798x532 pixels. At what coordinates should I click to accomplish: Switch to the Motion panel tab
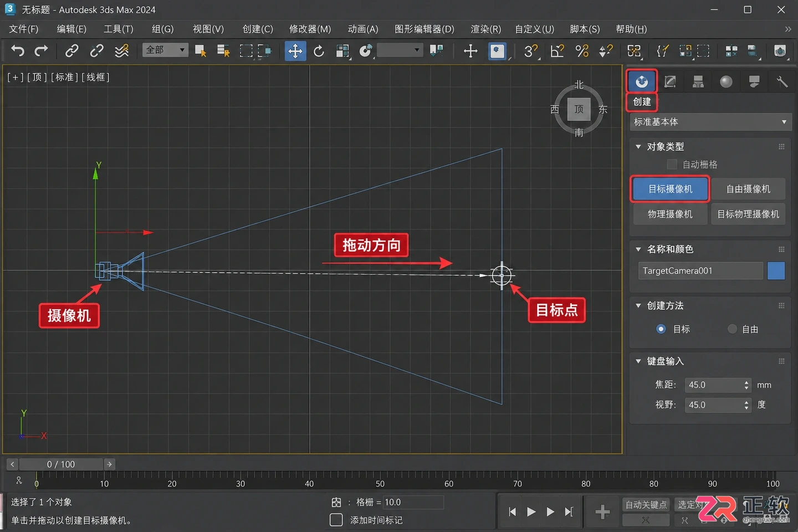[x=726, y=82]
